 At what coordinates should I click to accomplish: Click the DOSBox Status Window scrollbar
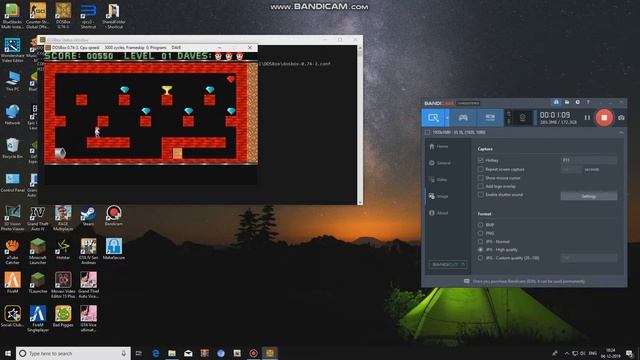(360, 124)
